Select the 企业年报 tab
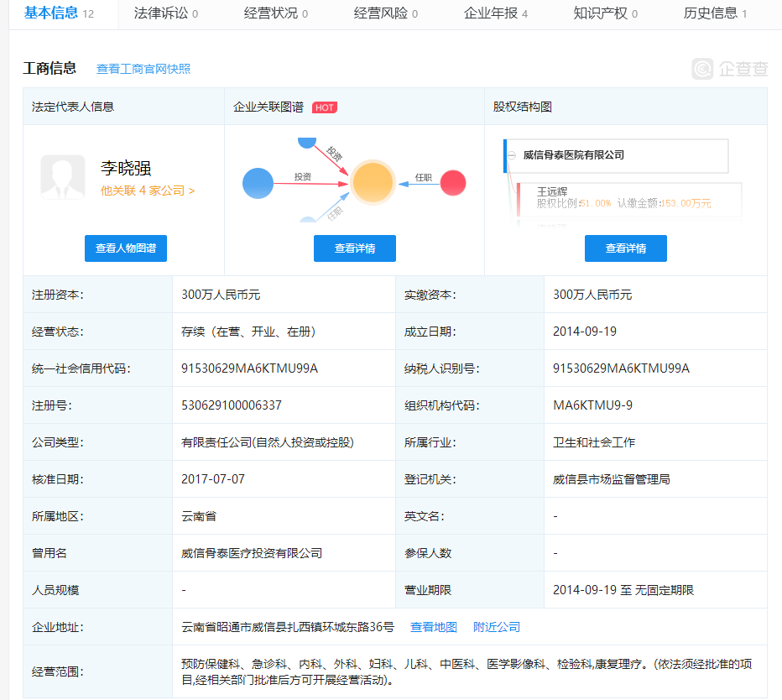Viewport: 782px width, 700px height. click(495, 13)
